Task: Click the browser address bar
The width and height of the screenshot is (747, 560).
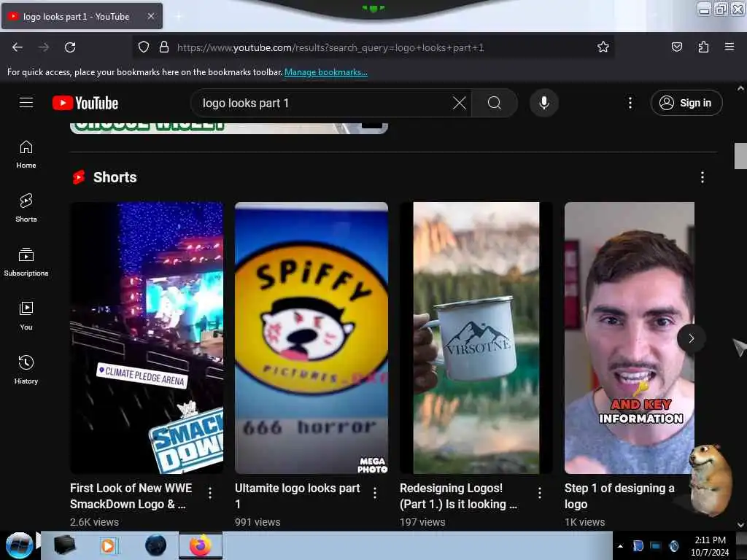Action: click(373, 47)
